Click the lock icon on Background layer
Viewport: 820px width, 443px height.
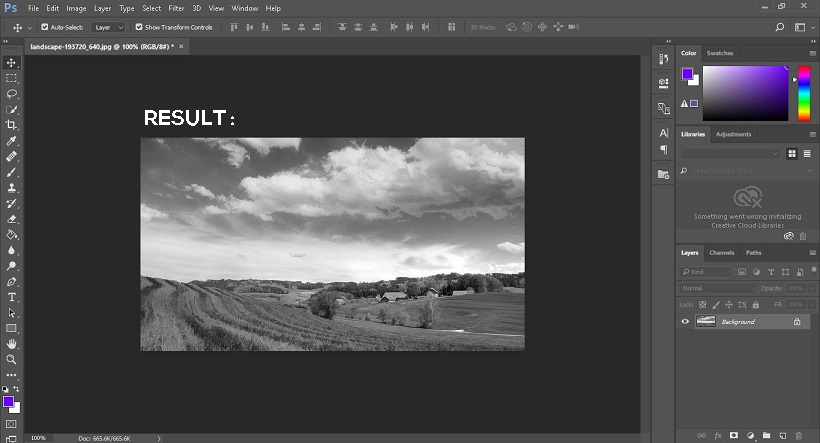pos(796,322)
